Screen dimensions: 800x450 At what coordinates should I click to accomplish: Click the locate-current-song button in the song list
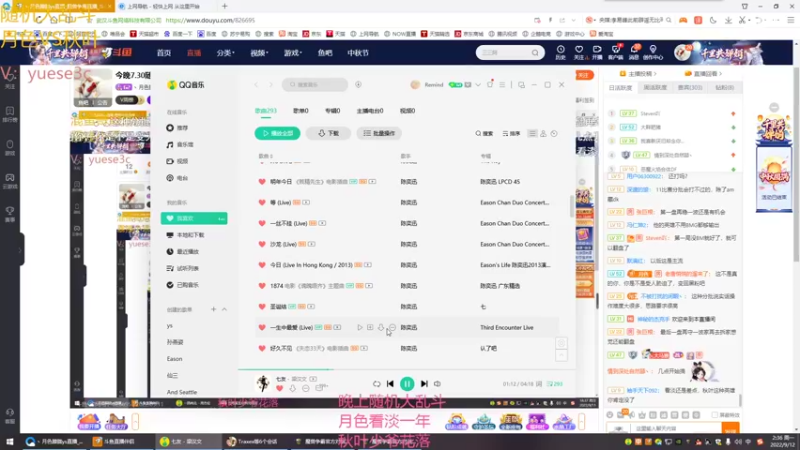tap(561, 343)
